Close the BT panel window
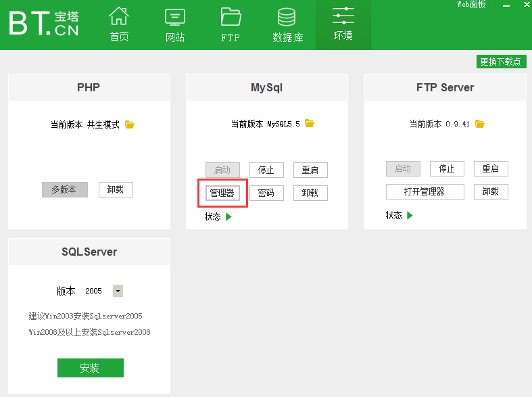 click(527, 5)
